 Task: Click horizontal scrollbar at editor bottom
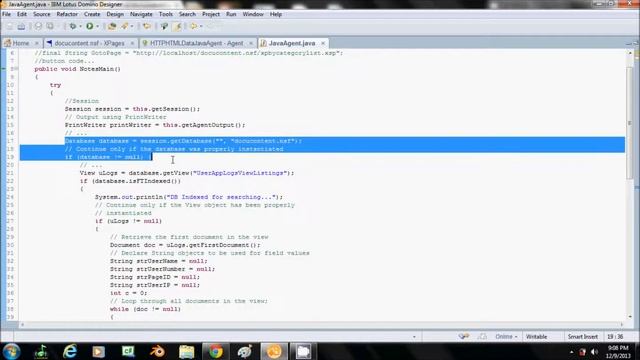coord(322,324)
